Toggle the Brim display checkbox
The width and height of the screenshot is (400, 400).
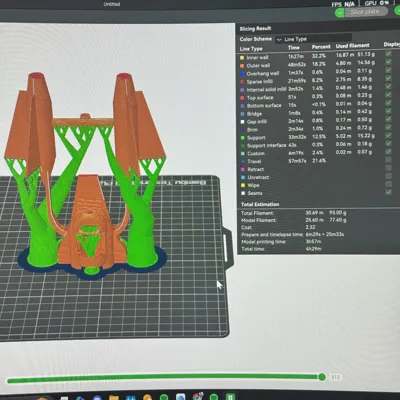(389, 127)
